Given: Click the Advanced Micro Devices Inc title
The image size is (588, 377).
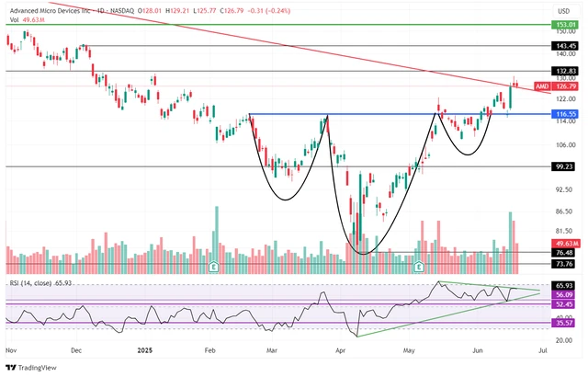Looking at the screenshot, I should 50,11.
